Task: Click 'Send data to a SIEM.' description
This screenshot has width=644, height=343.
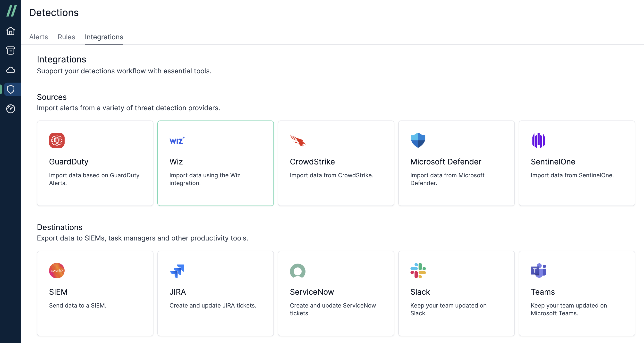Action: pos(77,306)
